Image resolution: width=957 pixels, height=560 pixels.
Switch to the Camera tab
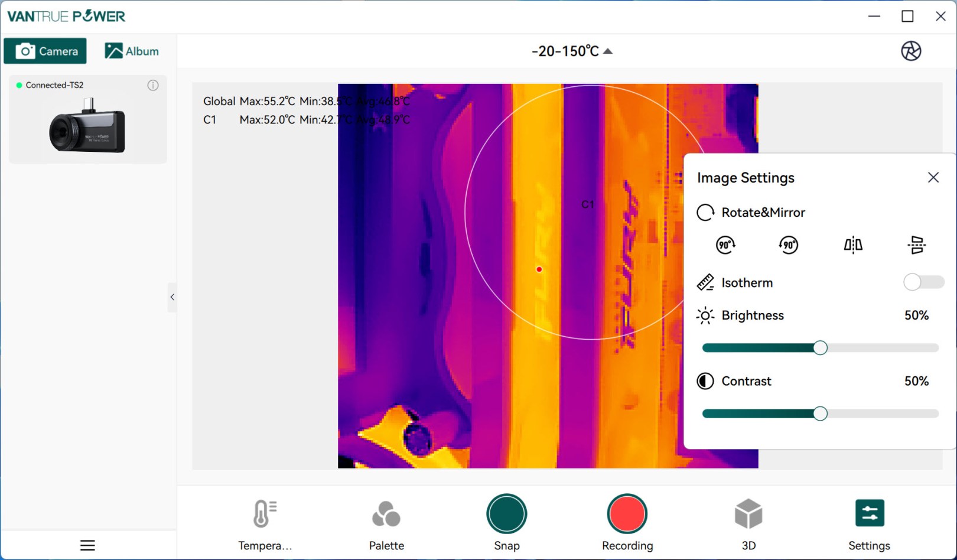45,51
